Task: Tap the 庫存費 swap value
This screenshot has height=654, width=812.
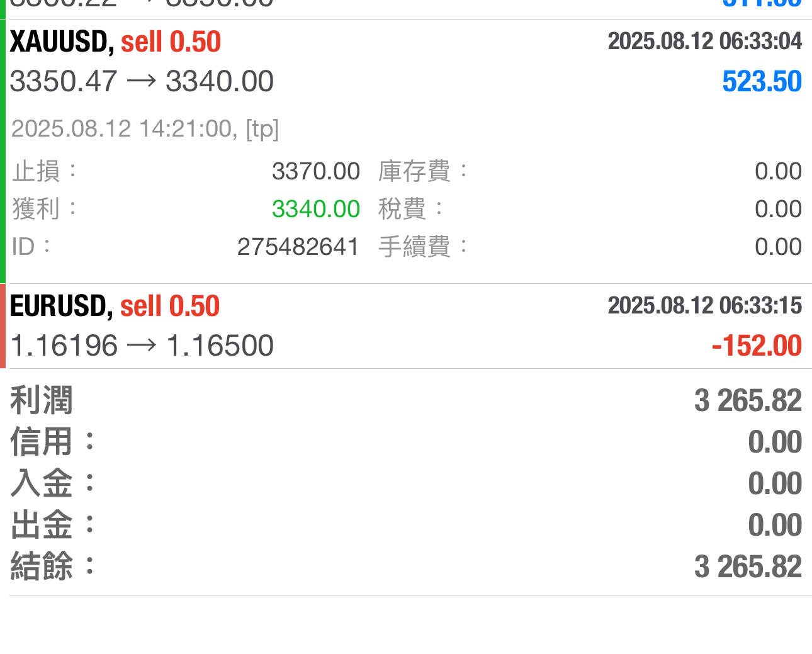Action: point(778,171)
